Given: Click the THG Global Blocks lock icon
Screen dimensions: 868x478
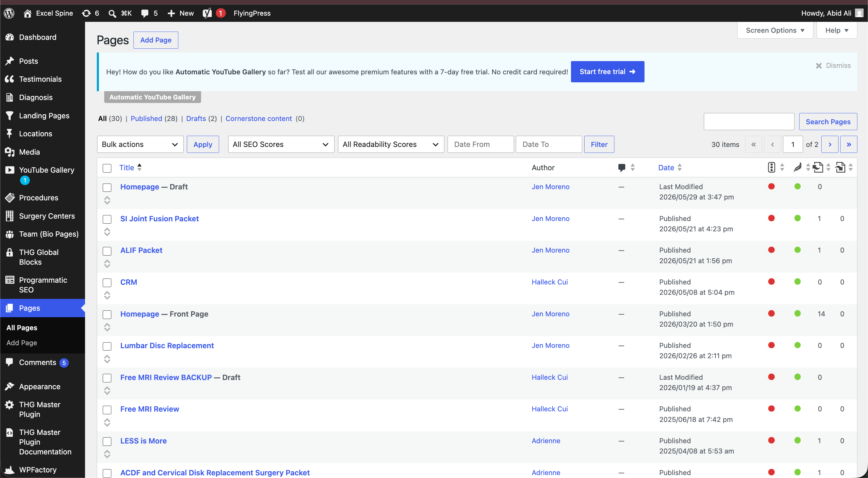Looking at the screenshot, I should click(10, 252).
